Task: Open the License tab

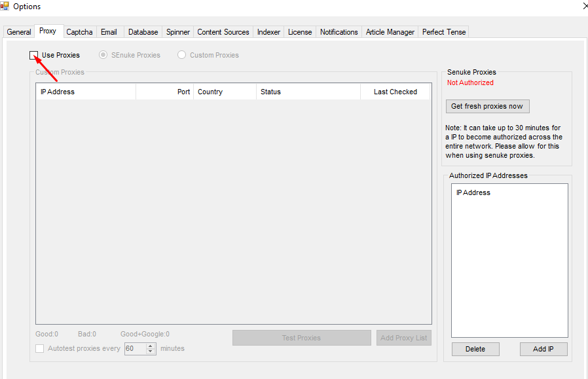Action: coord(300,32)
